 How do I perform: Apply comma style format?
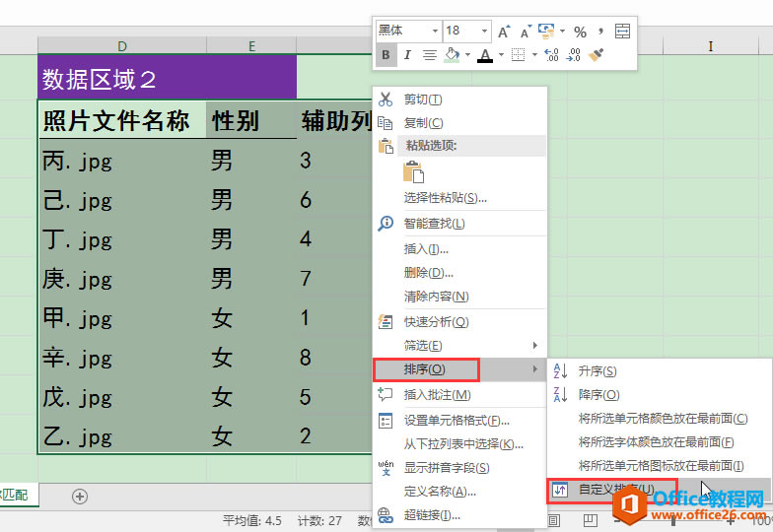pos(600,32)
